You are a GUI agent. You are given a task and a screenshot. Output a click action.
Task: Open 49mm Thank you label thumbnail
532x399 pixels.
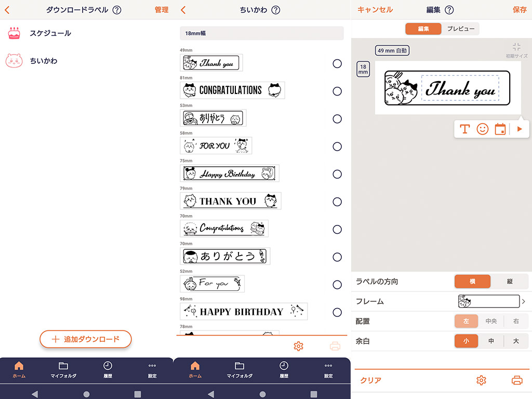coord(211,63)
